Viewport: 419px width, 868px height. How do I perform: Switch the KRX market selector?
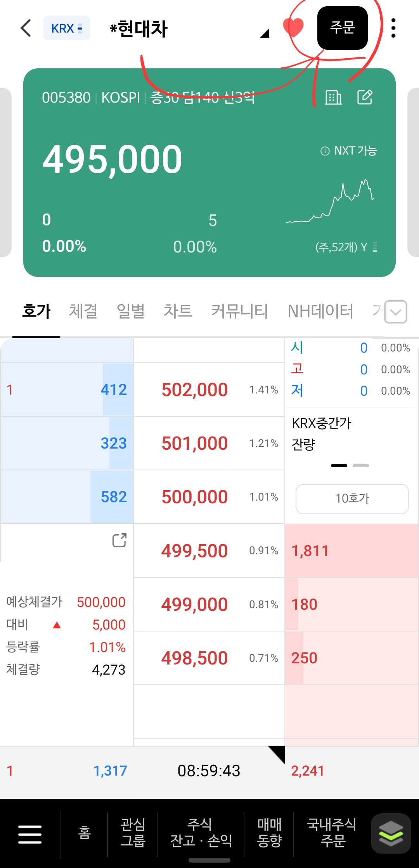coord(67,28)
